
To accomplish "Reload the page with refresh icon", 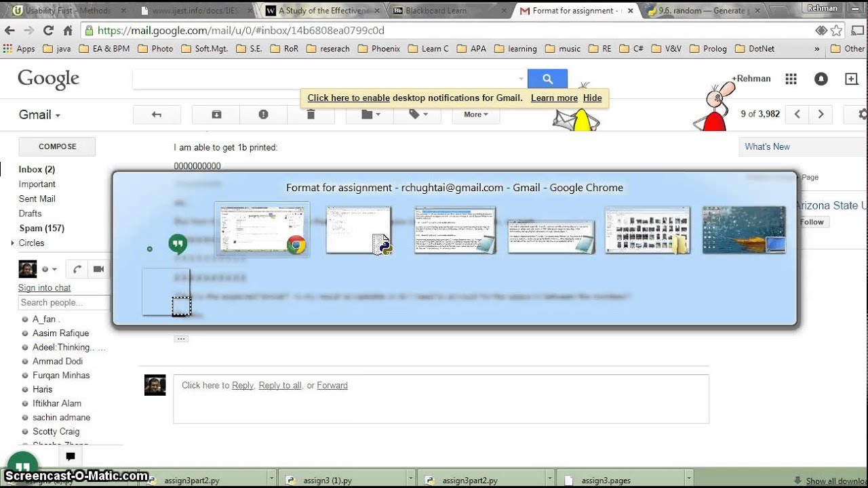I will click(x=48, y=30).
